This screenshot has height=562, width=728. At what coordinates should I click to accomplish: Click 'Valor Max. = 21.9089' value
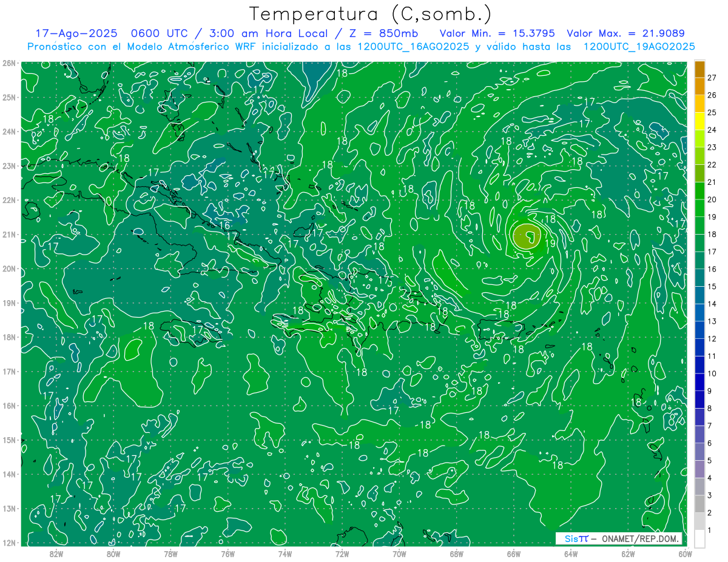(x=625, y=33)
